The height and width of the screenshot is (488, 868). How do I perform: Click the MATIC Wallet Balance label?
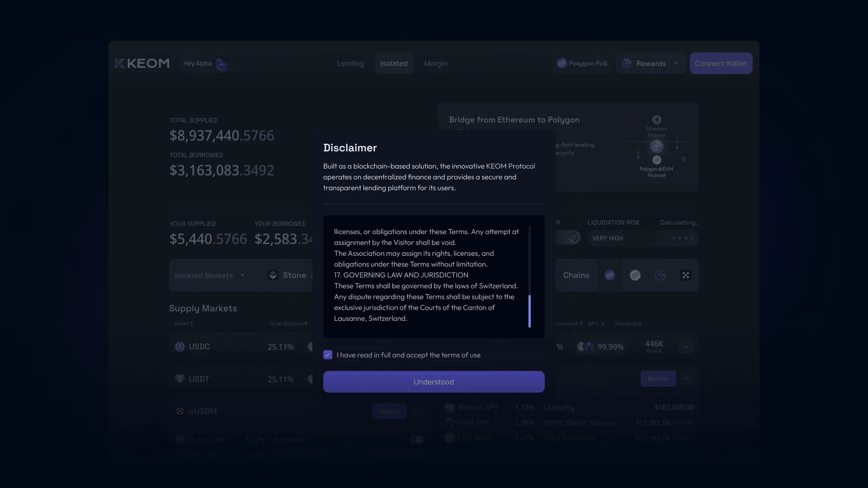580,422
